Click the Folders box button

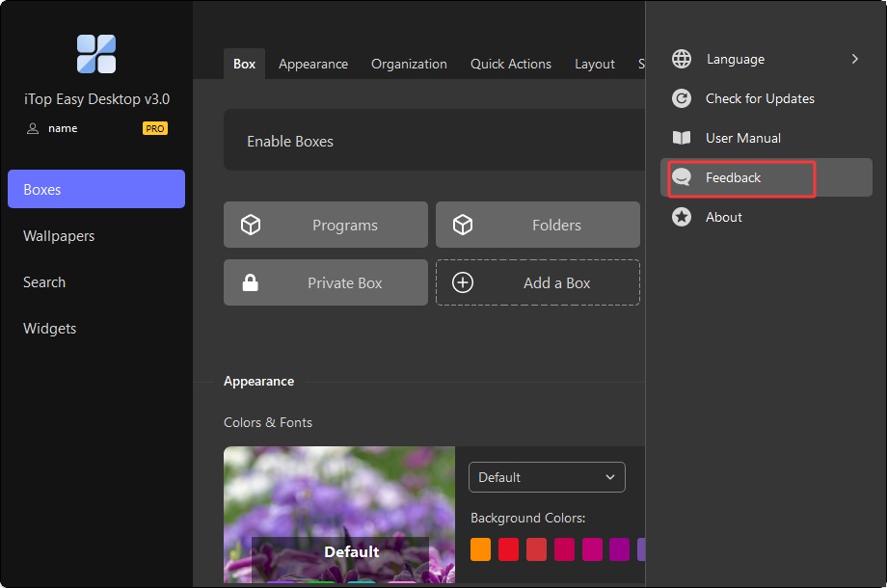538,225
